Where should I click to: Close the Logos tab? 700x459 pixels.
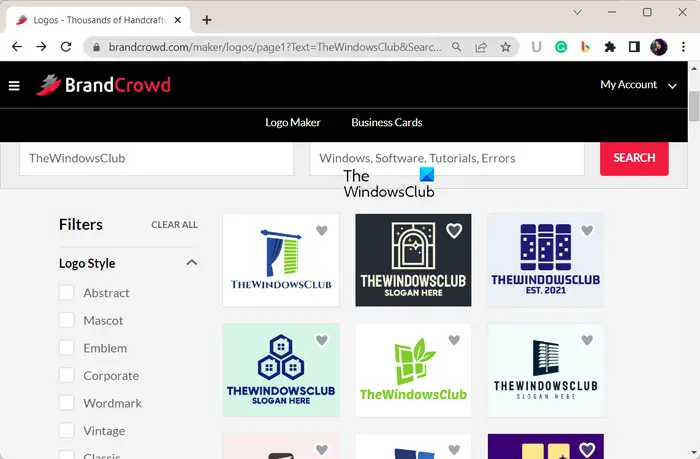pos(178,20)
